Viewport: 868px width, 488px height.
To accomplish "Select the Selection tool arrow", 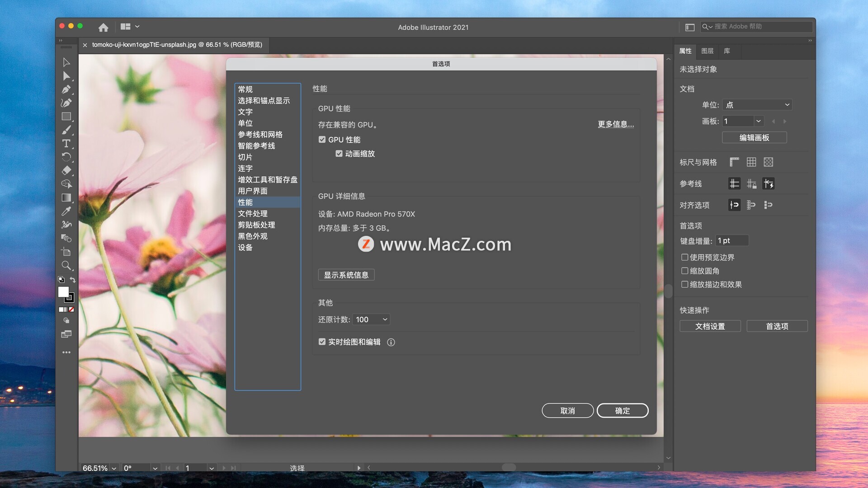I will coord(66,62).
